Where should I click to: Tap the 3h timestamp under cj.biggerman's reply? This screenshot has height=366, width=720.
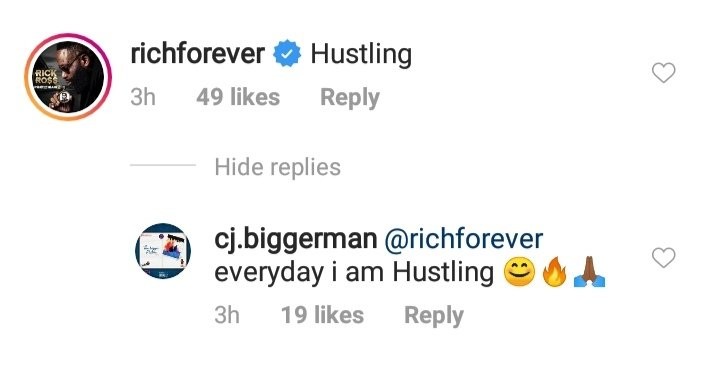pos(227,315)
